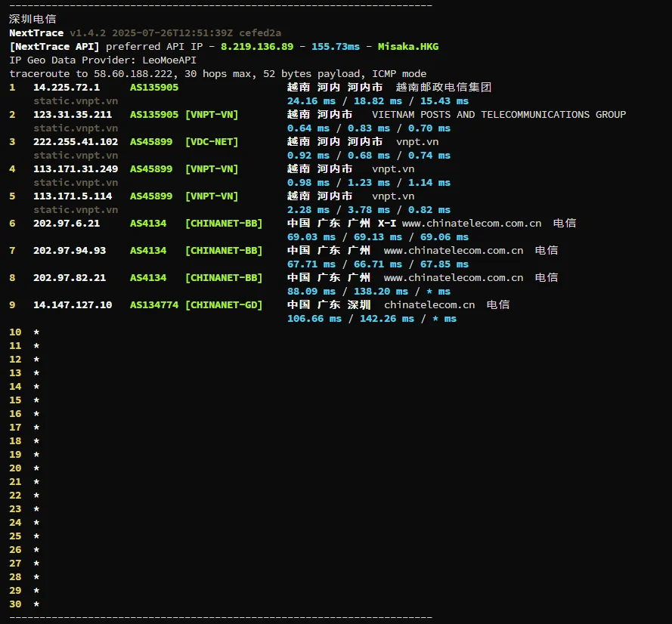Click www.chinatelecom.com.cn on hop 7 row
672x624 pixels.
pyautogui.click(x=454, y=251)
